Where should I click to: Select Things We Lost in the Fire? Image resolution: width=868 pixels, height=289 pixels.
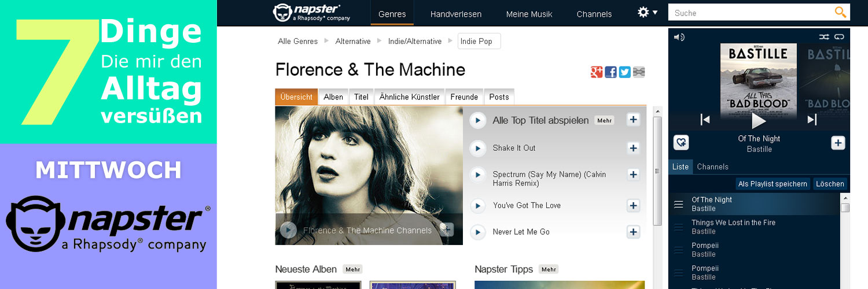click(x=754, y=227)
